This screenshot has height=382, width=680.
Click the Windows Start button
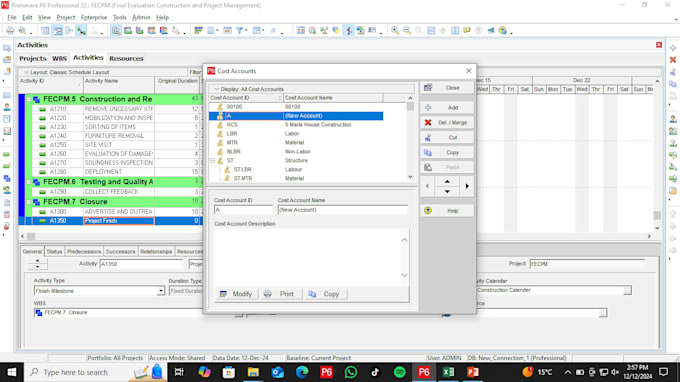[12, 372]
